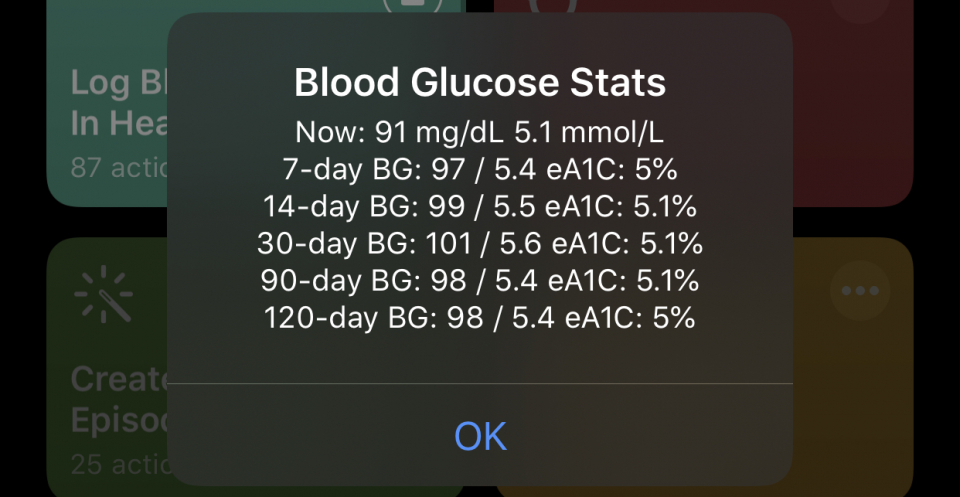Select the 14-day BG eA1C line

pyautogui.click(x=480, y=207)
